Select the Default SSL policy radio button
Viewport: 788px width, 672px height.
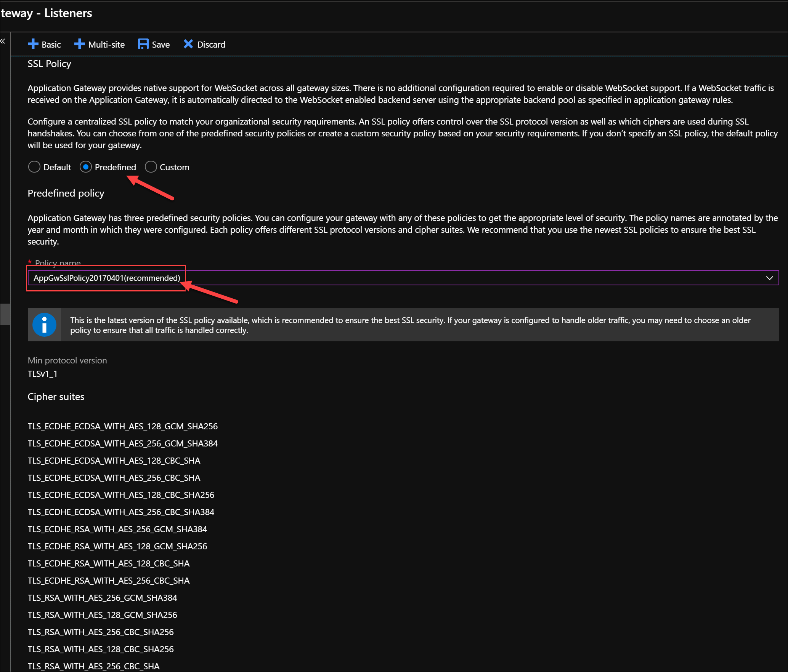pyautogui.click(x=34, y=167)
